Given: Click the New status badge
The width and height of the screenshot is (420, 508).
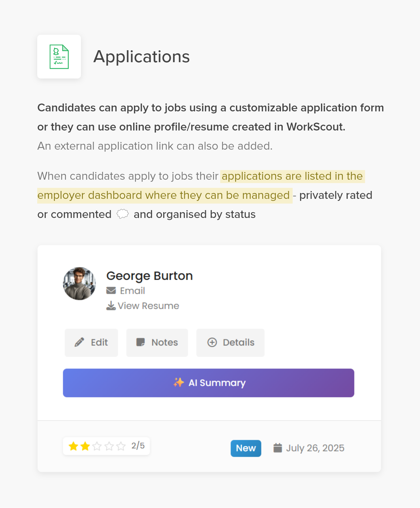Looking at the screenshot, I should 246,448.
